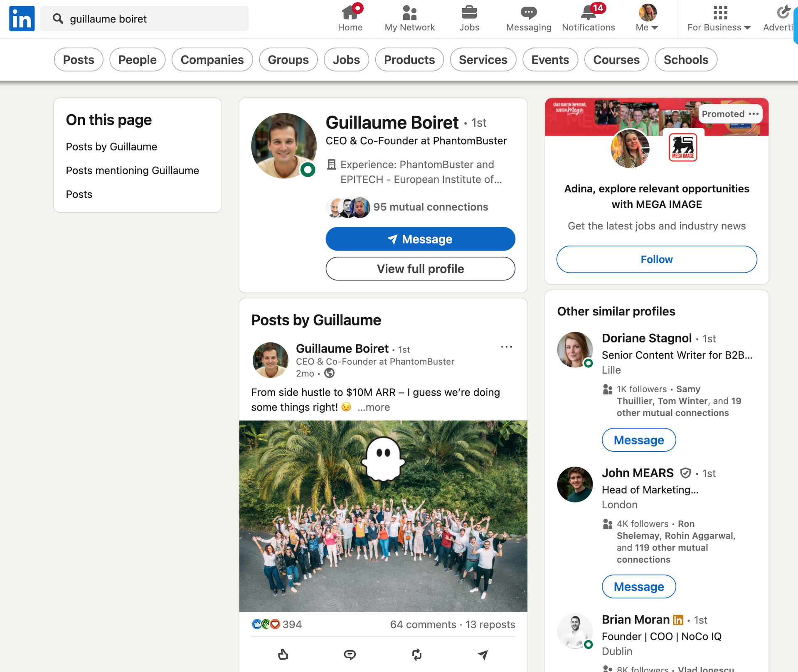Like the post with thumbs-up icon
The image size is (798, 672).
283,655
